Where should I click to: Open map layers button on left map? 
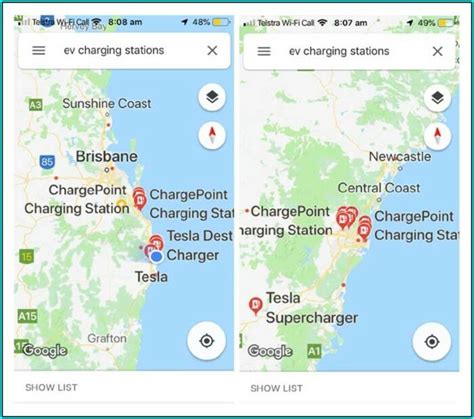point(212,97)
